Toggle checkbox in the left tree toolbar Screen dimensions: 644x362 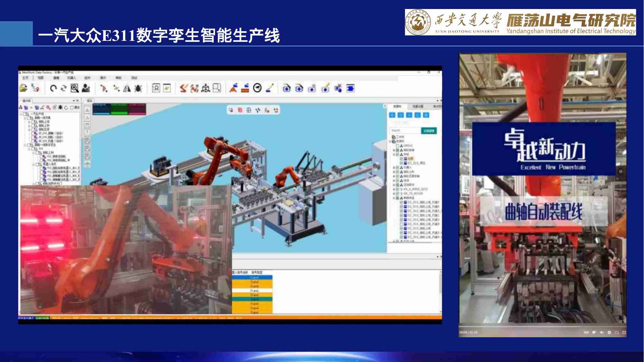coord(72,107)
